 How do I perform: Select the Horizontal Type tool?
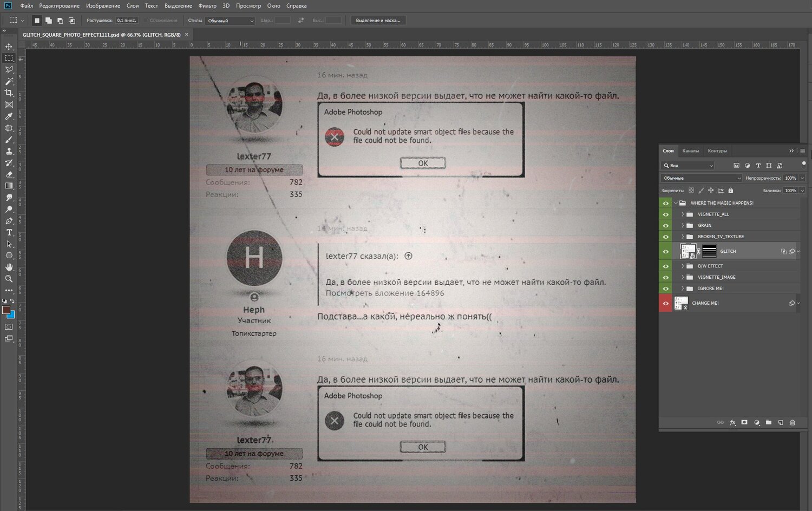pos(9,232)
